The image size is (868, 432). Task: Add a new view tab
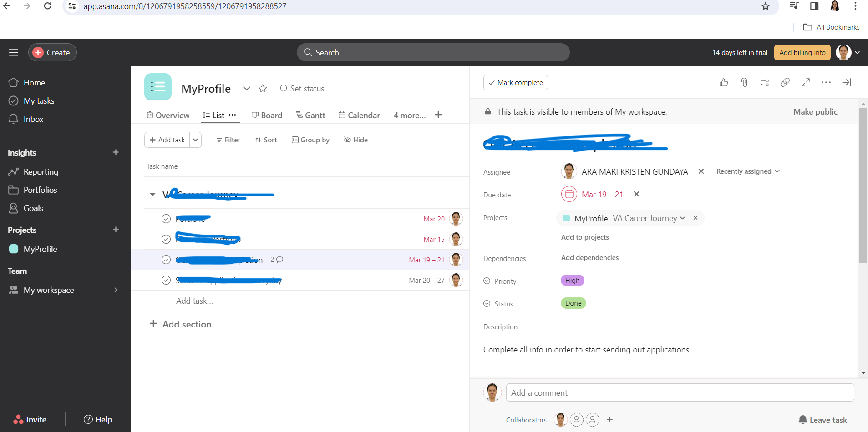pyautogui.click(x=438, y=115)
